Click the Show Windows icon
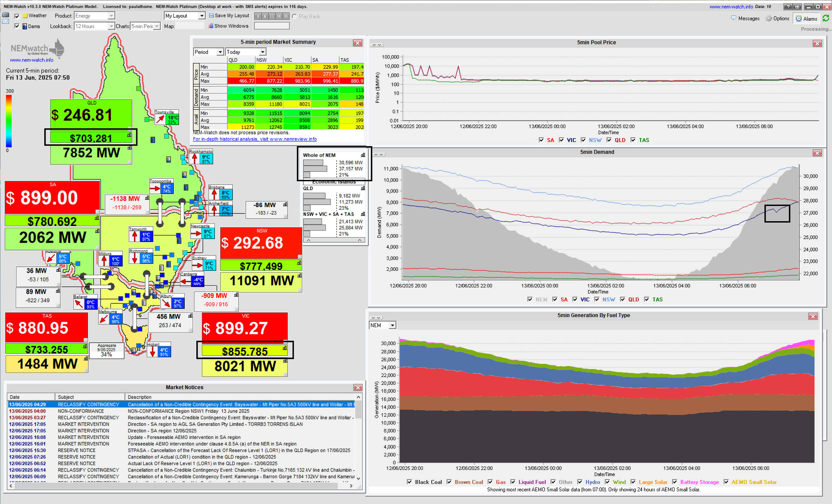The height and width of the screenshot is (504, 832). (x=211, y=26)
